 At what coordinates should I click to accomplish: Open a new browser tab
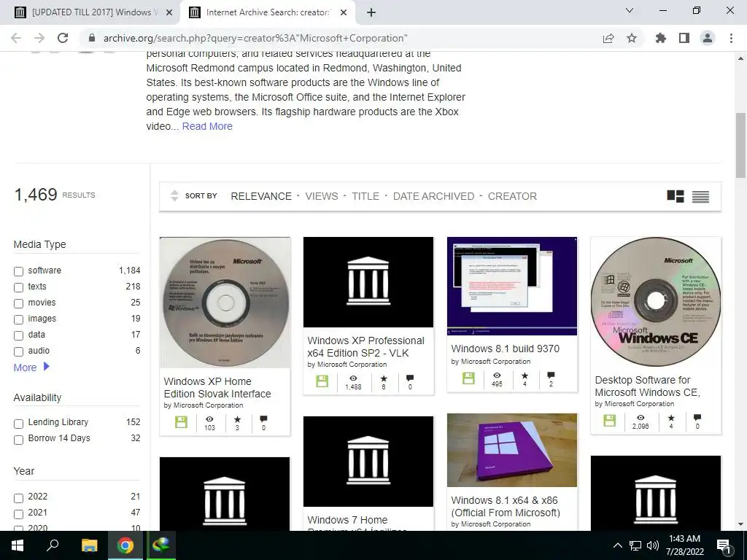tap(371, 12)
